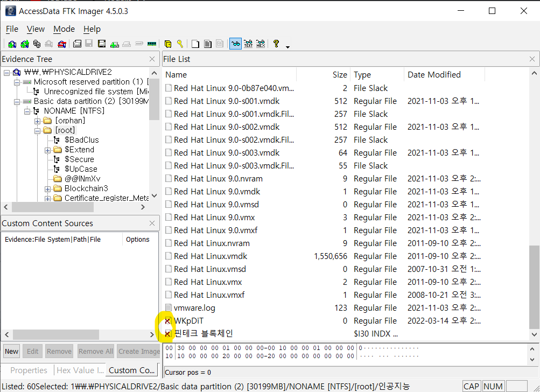Screen dimensions: 540x392
Task: Open the View menu
Action: coord(36,29)
